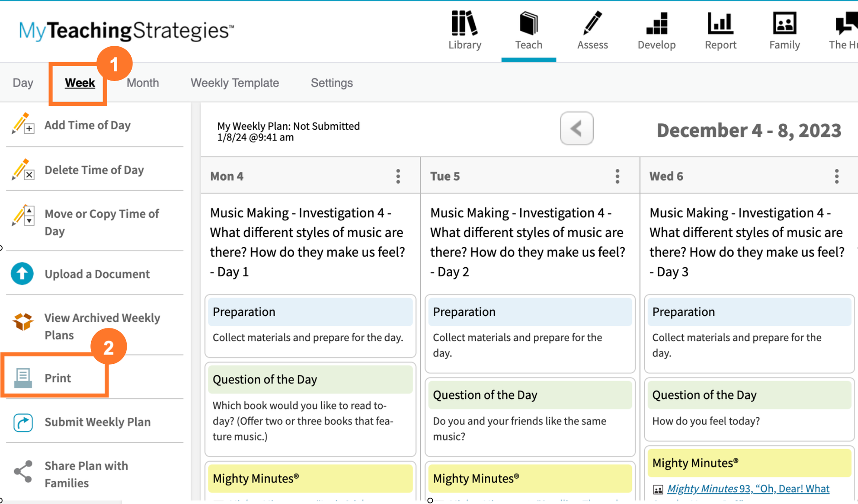The height and width of the screenshot is (504, 858).
Task: Open Monday 4 options kebab menu
Action: (398, 176)
